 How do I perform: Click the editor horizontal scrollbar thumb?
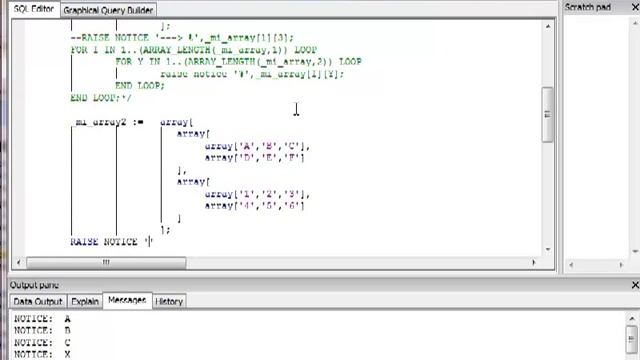click(x=106, y=262)
